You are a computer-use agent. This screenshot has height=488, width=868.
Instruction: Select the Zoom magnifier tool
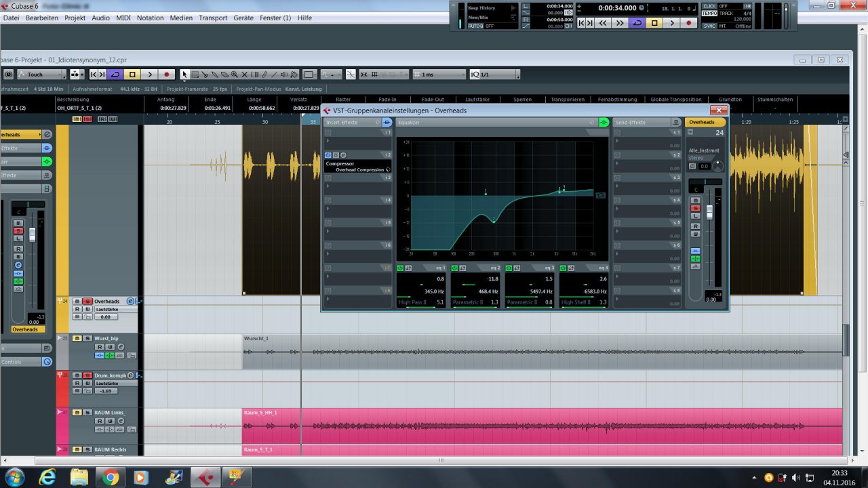[x=234, y=75]
